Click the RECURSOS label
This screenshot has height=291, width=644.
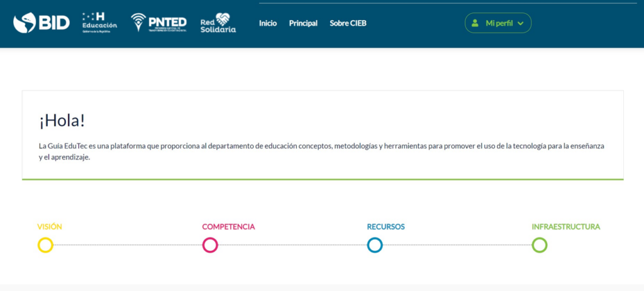(386, 227)
